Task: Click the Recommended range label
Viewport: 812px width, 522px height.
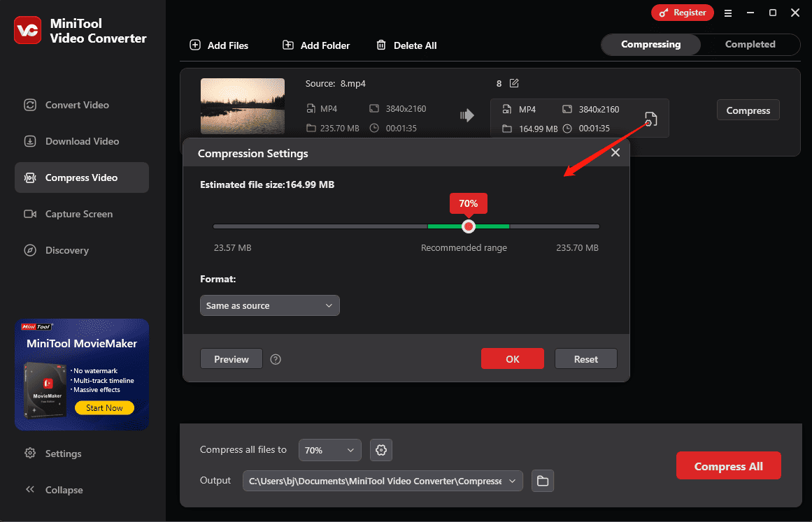Action: click(x=464, y=248)
